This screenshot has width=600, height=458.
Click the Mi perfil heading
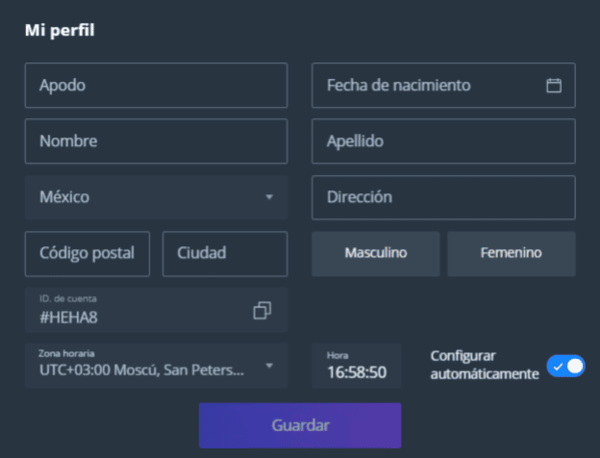(x=59, y=29)
